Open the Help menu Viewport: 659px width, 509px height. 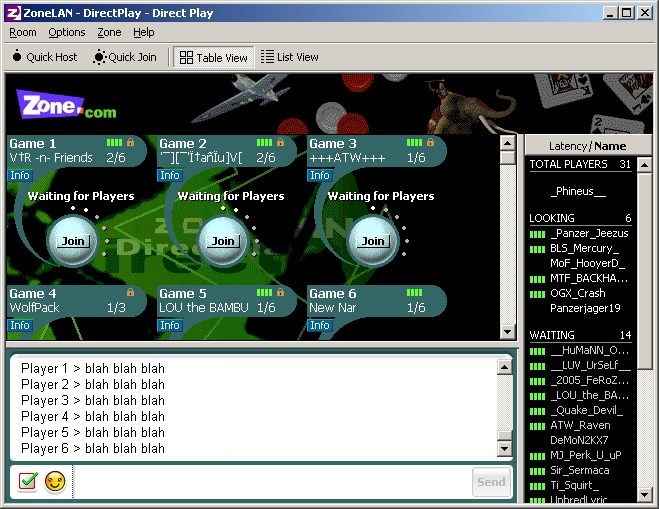144,32
